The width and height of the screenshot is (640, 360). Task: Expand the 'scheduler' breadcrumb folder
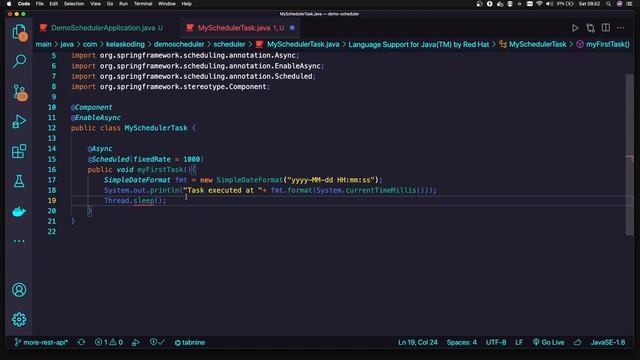point(229,44)
